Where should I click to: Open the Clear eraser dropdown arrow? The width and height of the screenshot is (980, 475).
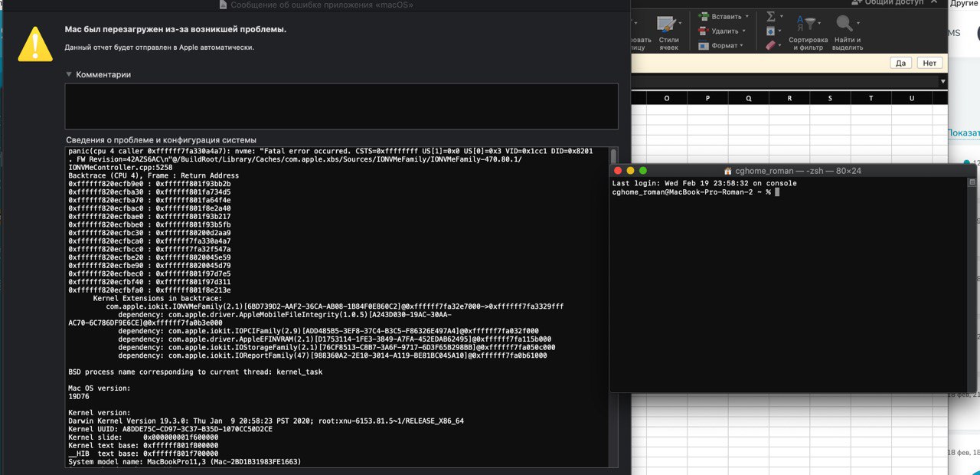coord(781,45)
